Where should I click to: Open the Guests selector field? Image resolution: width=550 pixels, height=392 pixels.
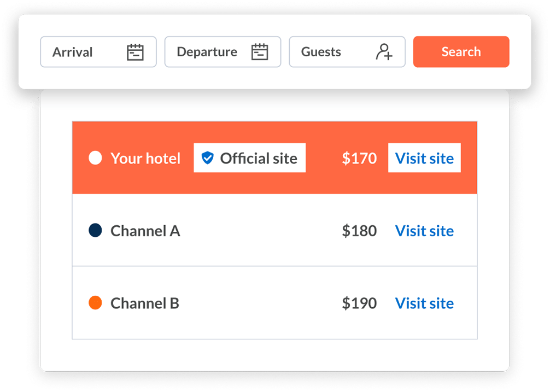[x=347, y=52]
